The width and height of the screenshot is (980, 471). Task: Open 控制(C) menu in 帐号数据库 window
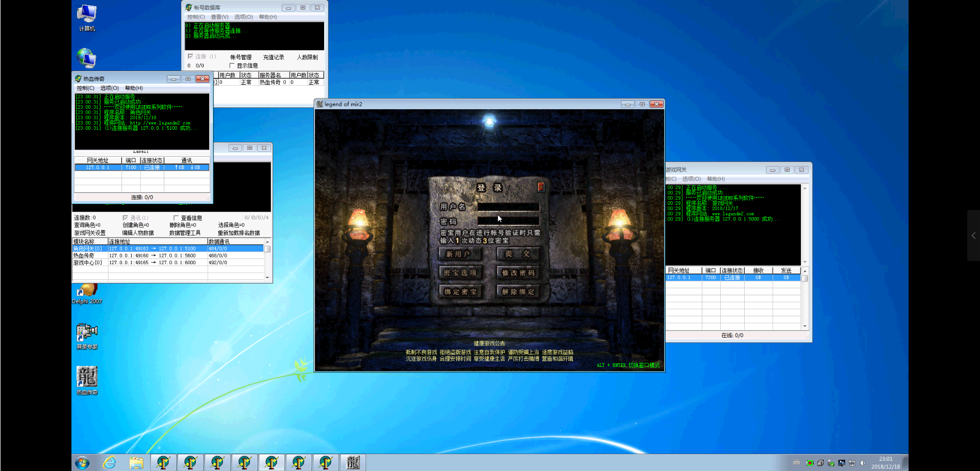pos(196,17)
